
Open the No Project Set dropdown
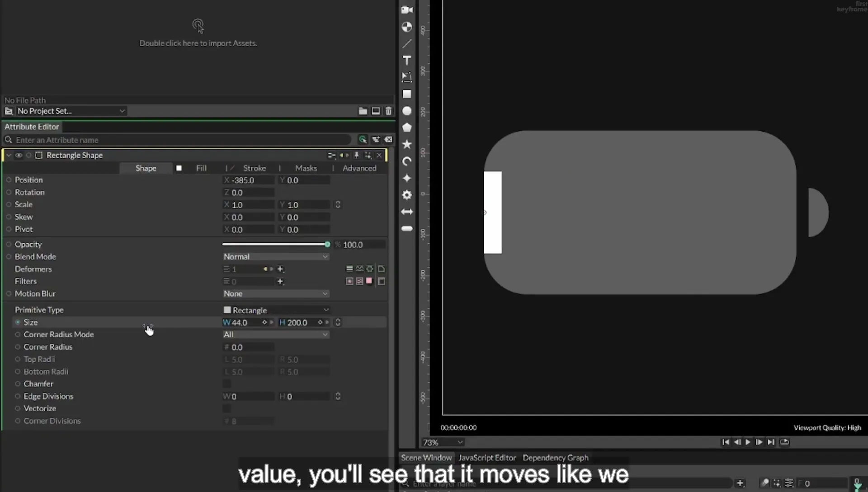71,111
